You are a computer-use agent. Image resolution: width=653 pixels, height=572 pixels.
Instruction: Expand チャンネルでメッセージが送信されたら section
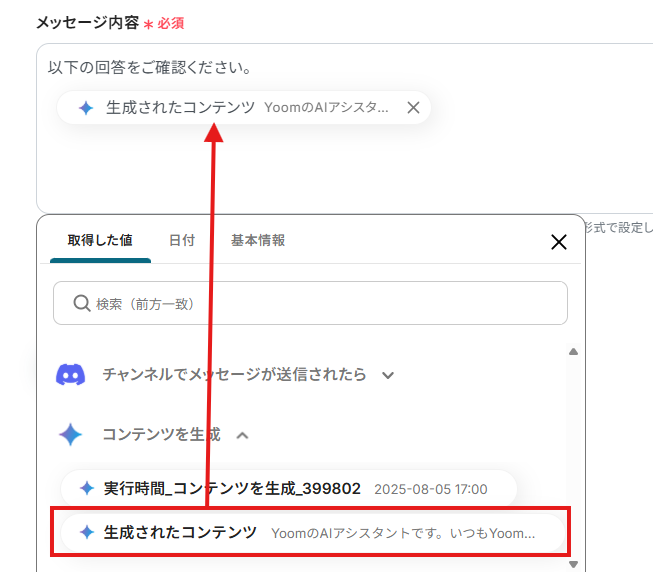tap(388, 375)
